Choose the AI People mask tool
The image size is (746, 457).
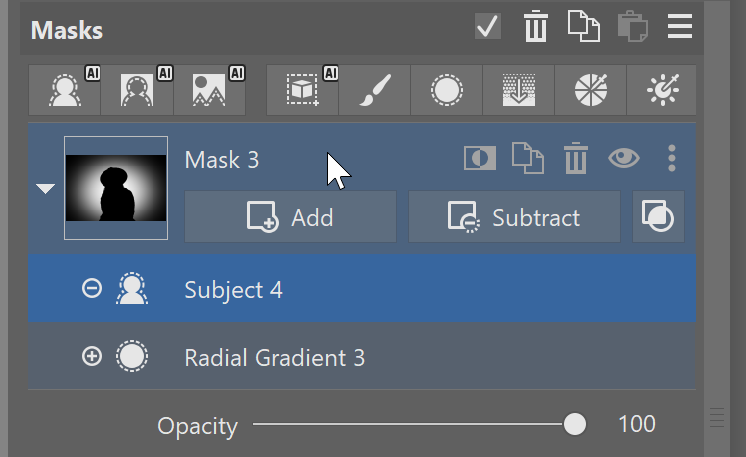(137, 90)
